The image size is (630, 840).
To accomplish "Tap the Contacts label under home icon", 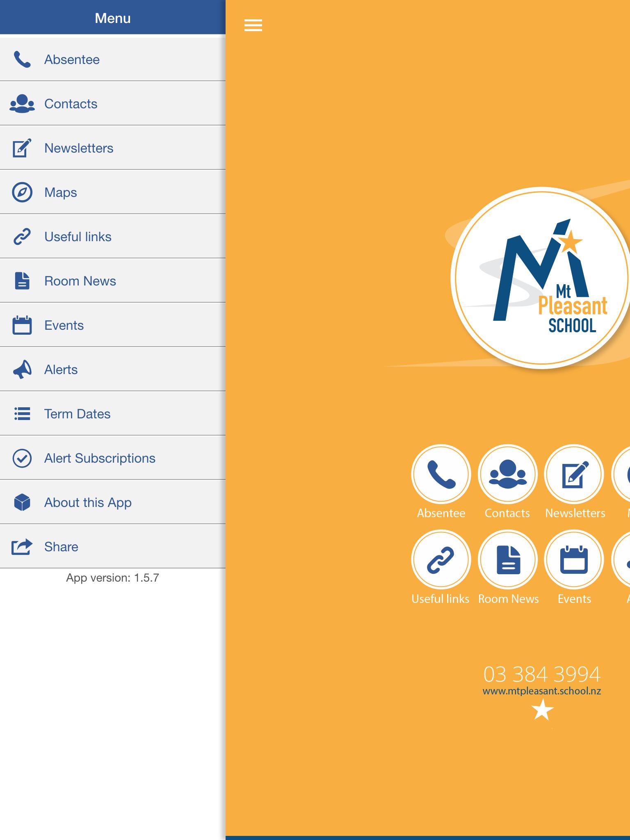I will [507, 513].
